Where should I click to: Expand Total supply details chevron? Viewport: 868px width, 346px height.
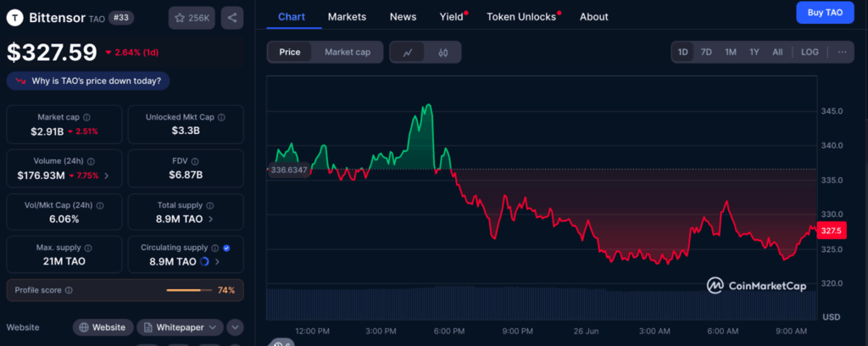210,220
